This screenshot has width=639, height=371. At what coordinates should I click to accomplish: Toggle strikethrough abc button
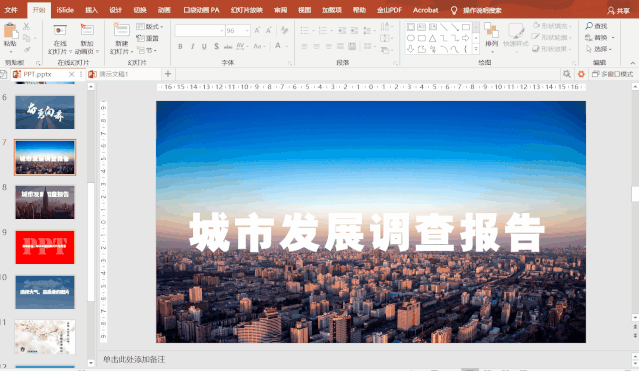point(228,46)
